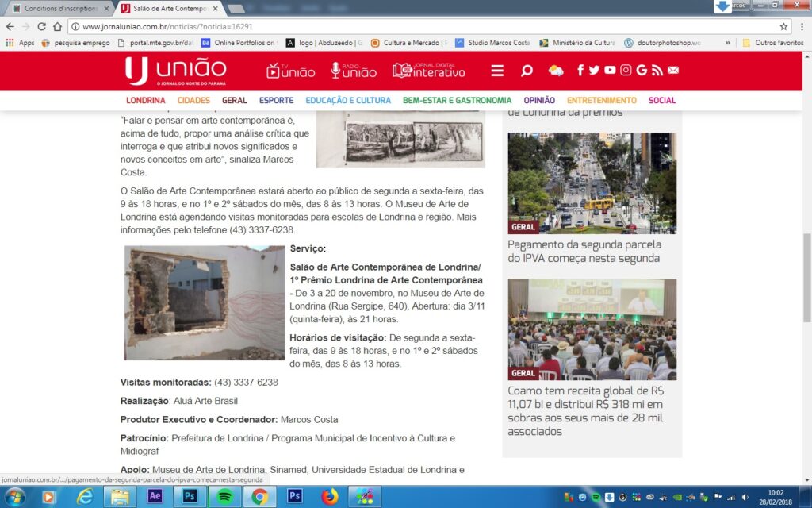This screenshot has width=812, height=508.
Task: Select the ESPORTE navigation category
Action: (x=276, y=101)
